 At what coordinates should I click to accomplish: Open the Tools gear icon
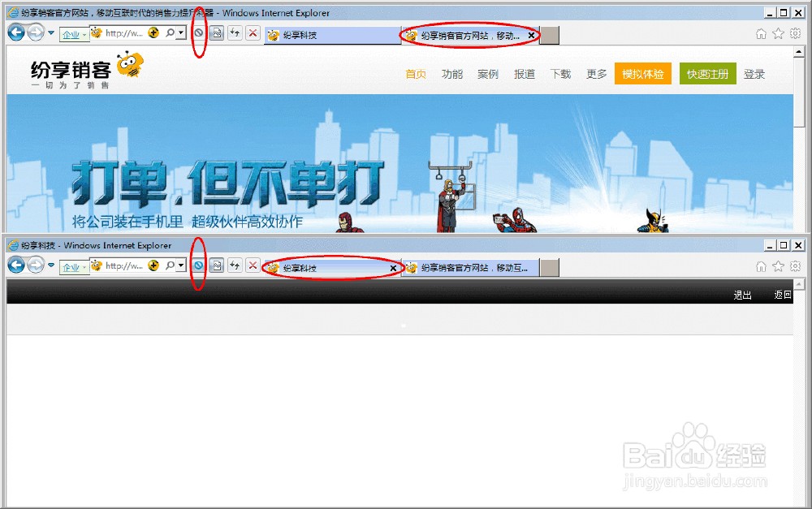[794, 33]
